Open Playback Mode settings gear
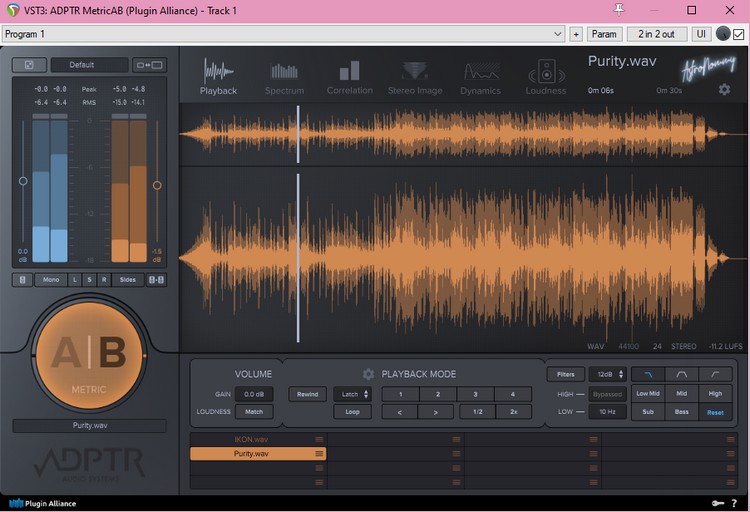Screen dimensions: 750x512 point(368,374)
